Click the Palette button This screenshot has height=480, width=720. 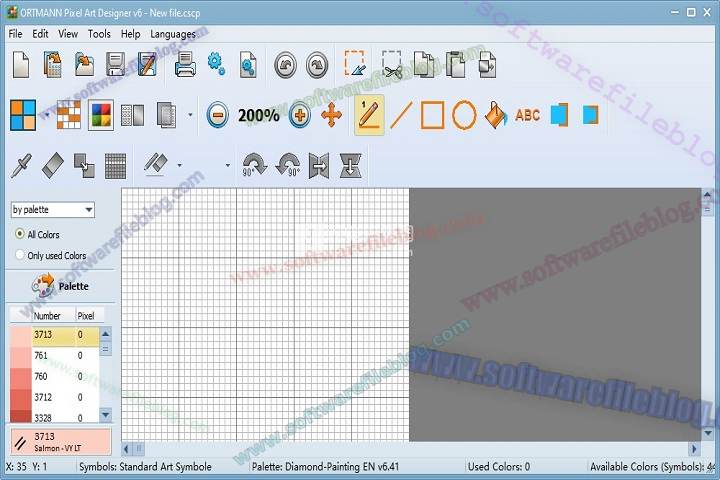[x=60, y=286]
